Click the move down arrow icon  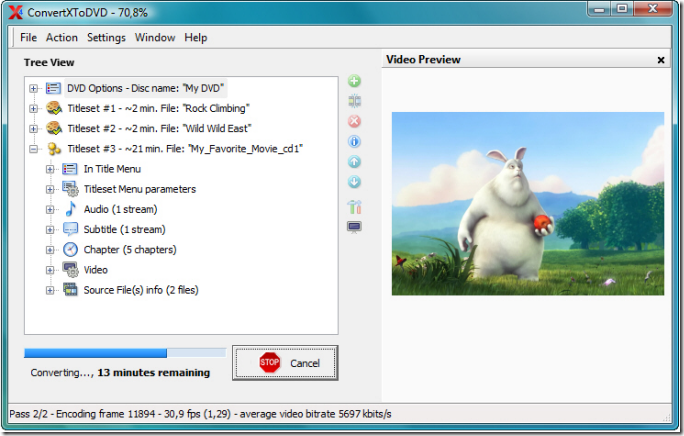point(354,182)
